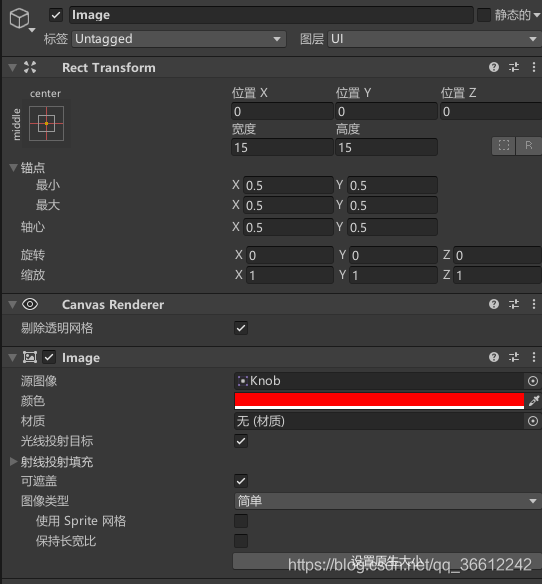The width and height of the screenshot is (542, 584).
Task: Disable the Image component checkbox
Action: (49, 357)
